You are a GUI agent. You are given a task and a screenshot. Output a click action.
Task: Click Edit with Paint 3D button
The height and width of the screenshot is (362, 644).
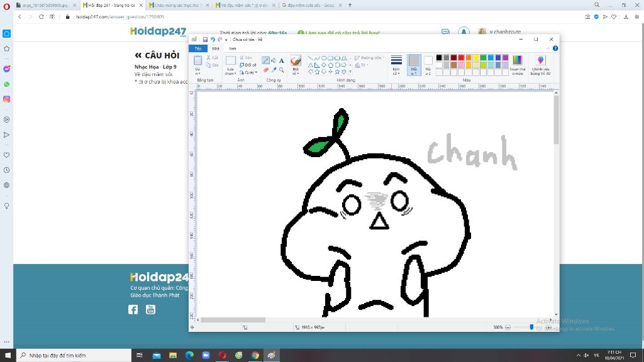(x=540, y=65)
